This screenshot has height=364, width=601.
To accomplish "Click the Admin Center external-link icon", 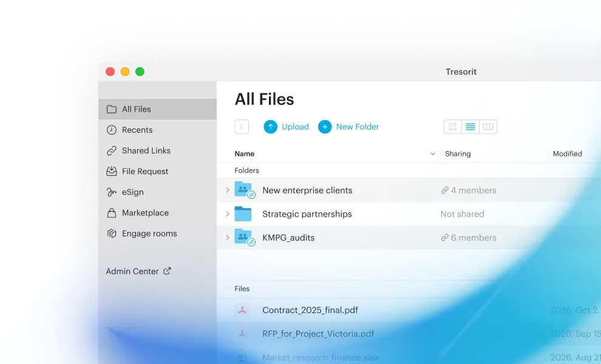I will click(167, 271).
